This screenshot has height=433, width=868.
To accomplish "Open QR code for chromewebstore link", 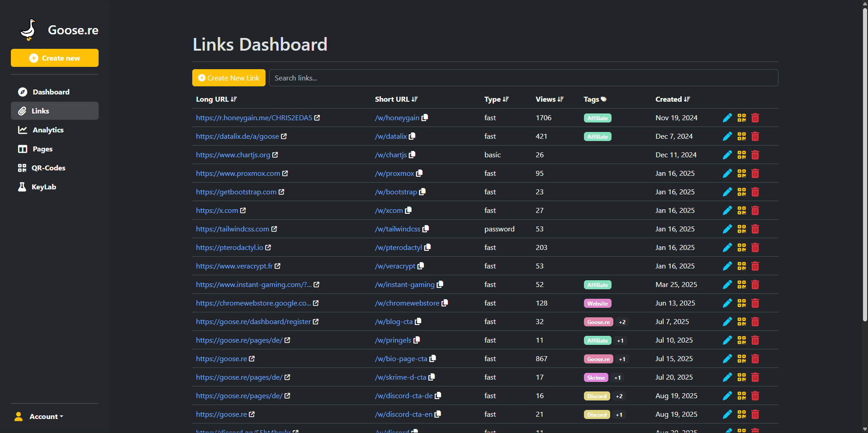I will (x=741, y=303).
